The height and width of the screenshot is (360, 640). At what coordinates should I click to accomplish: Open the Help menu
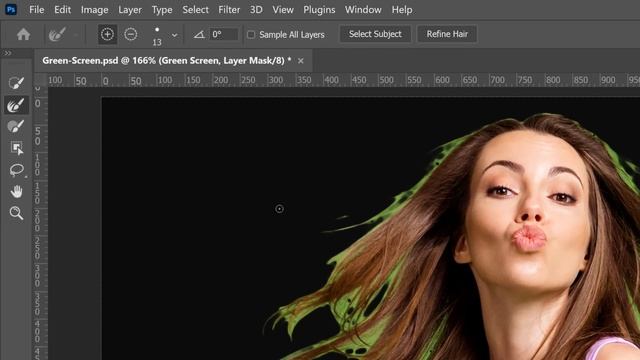coord(402,10)
